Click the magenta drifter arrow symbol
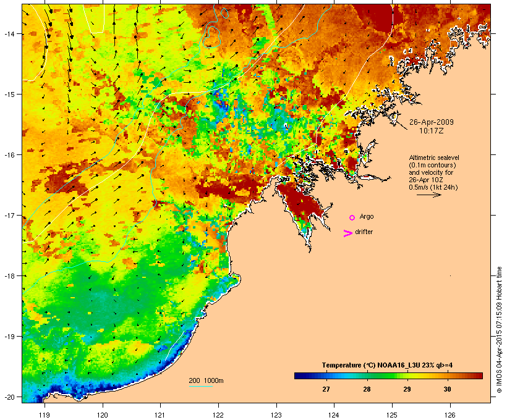The width and height of the screenshot is (507, 420). click(x=347, y=233)
